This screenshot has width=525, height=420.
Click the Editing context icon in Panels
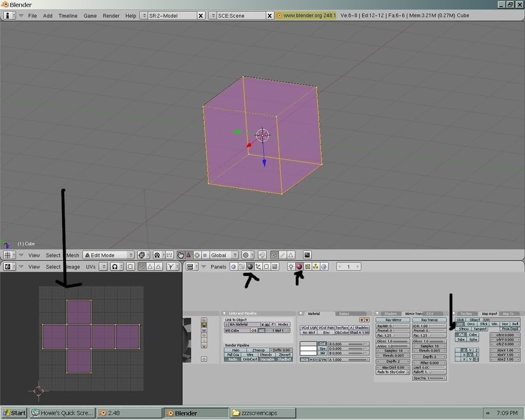click(267, 267)
